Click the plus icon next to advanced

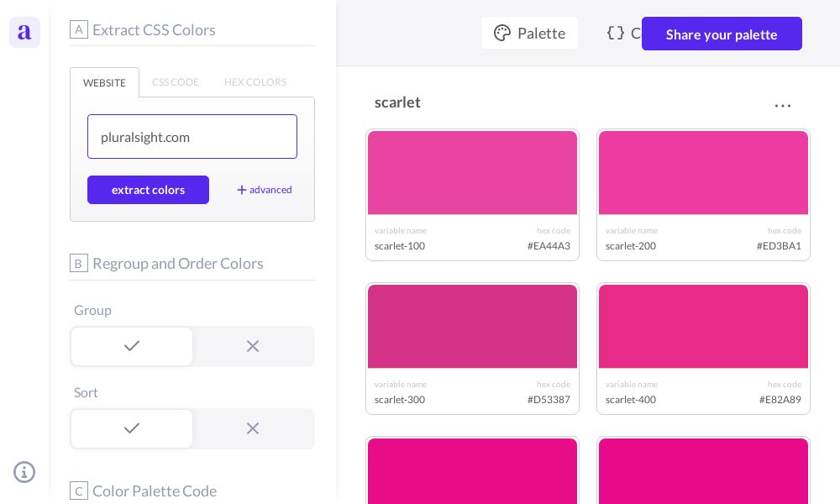[242, 190]
